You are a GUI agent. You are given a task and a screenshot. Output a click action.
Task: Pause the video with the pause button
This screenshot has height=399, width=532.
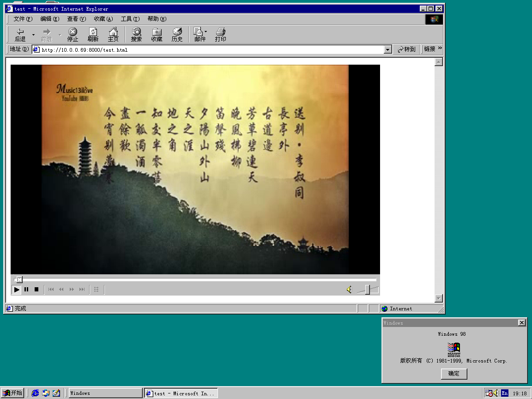[x=26, y=289]
